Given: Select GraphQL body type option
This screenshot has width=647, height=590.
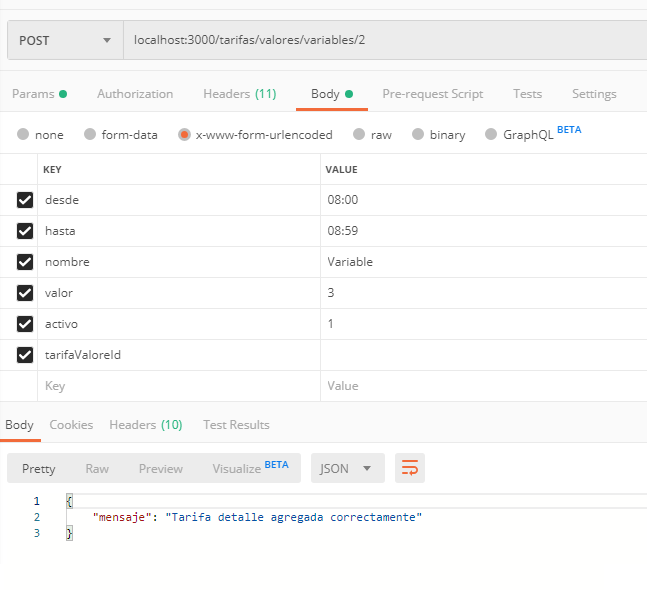Looking at the screenshot, I should pyautogui.click(x=491, y=135).
